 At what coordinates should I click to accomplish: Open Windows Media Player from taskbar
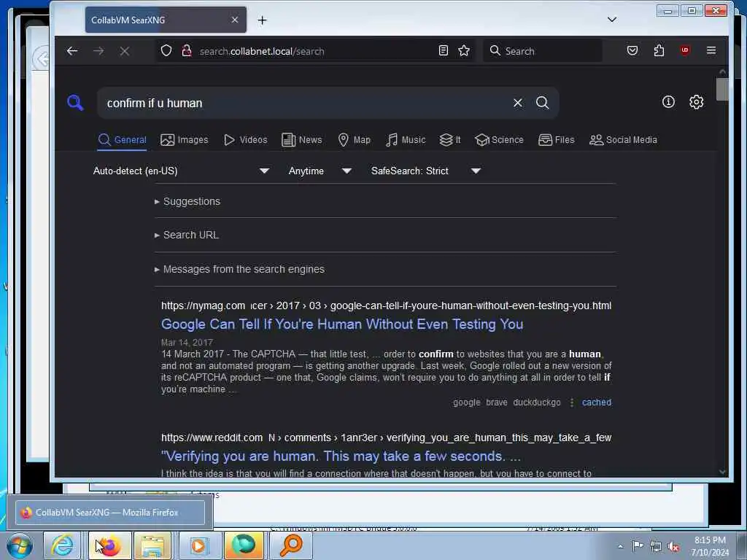point(198,545)
